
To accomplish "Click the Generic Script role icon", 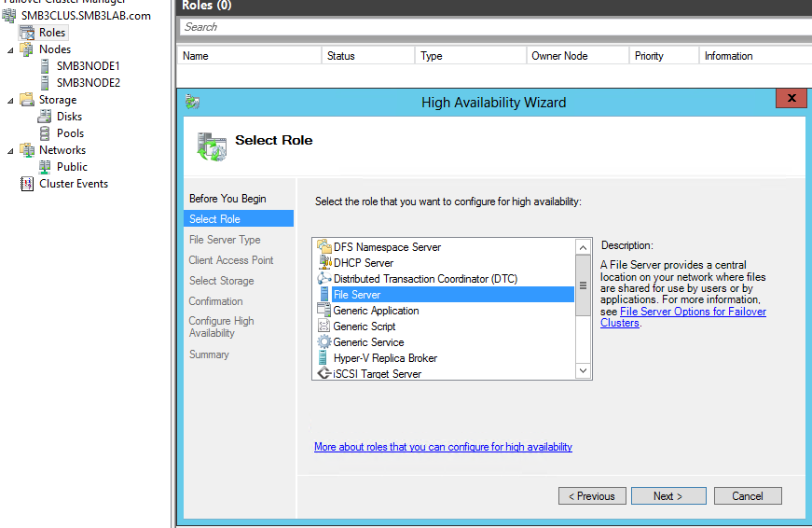I will [x=324, y=326].
